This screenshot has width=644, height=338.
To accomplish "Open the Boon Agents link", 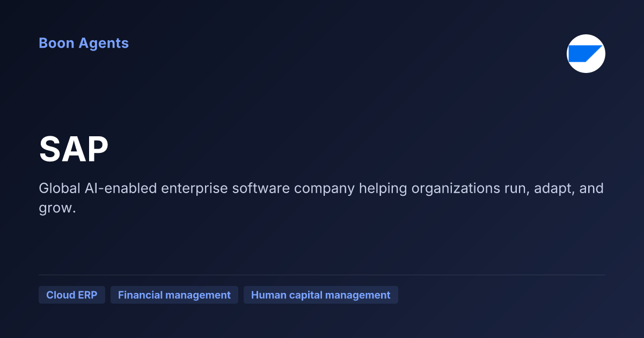I will (x=84, y=43).
